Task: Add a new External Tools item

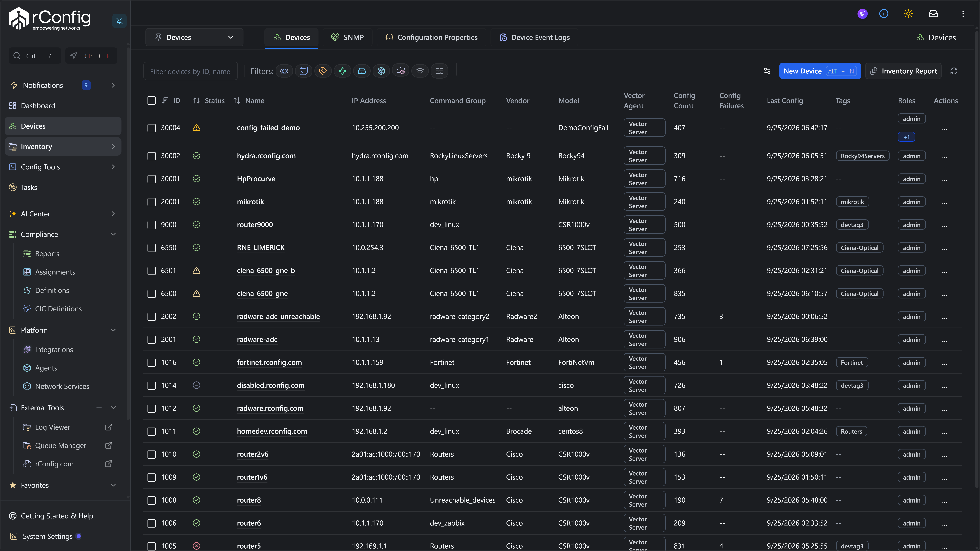Action: pyautogui.click(x=99, y=407)
